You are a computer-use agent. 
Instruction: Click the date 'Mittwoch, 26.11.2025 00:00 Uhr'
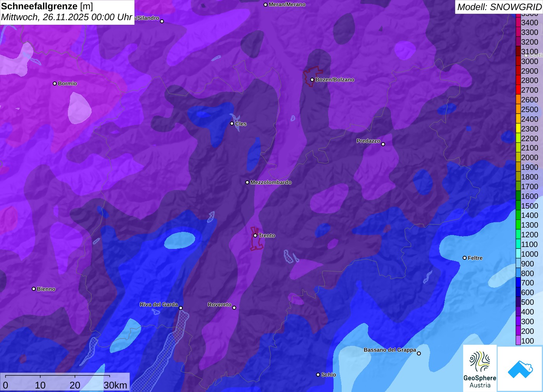click(x=67, y=17)
